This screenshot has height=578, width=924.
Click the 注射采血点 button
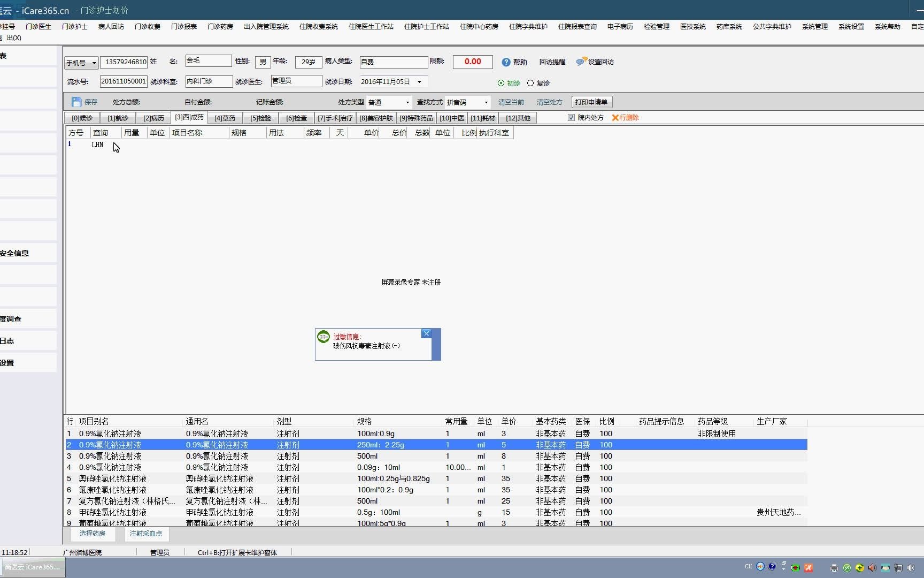[x=146, y=534]
